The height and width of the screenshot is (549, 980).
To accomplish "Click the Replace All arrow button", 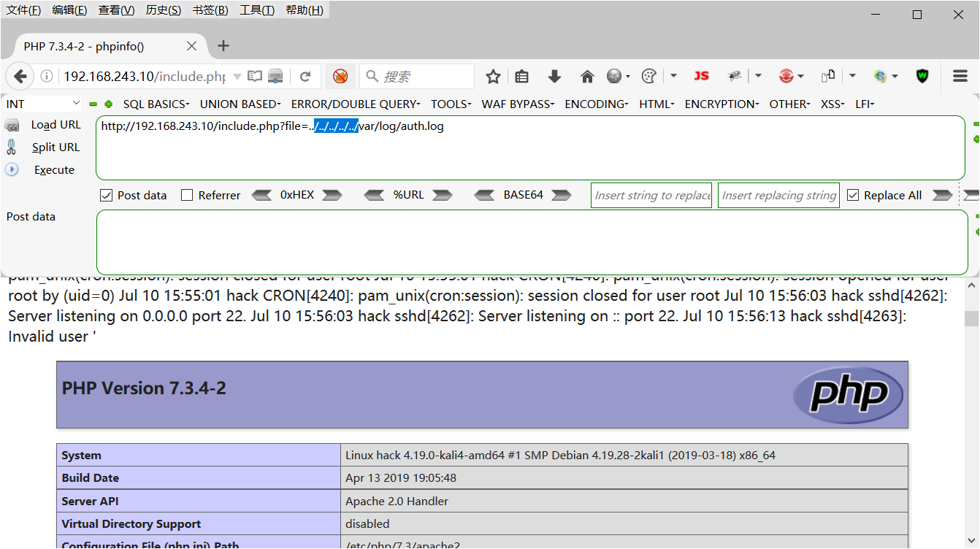I will tap(942, 195).
